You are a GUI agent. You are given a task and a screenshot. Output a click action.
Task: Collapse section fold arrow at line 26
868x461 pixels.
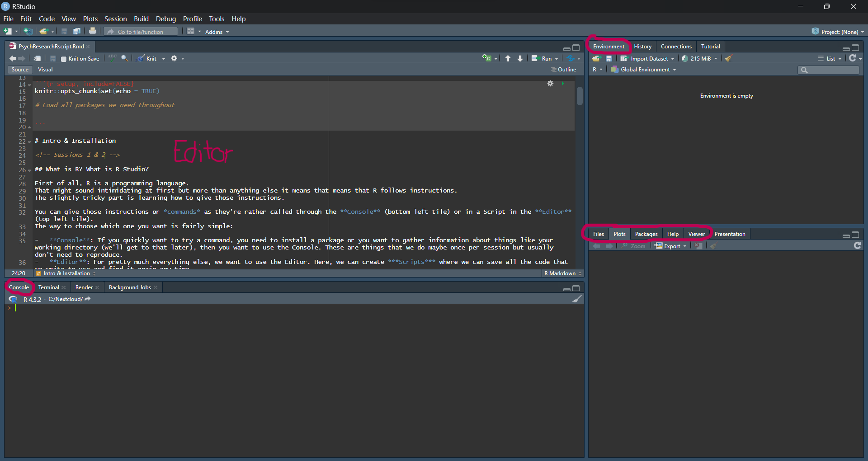tap(29, 170)
